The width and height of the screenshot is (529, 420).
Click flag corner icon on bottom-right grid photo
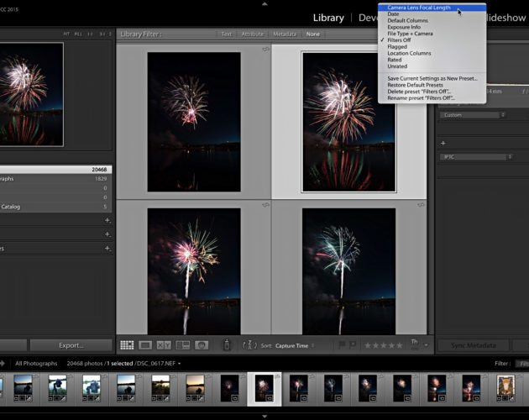(x=421, y=205)
